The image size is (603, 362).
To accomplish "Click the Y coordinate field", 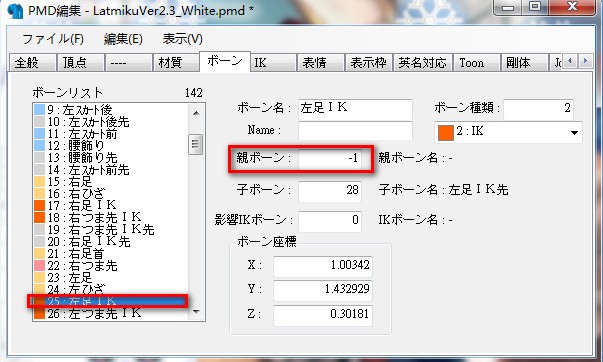I will 323,290.
